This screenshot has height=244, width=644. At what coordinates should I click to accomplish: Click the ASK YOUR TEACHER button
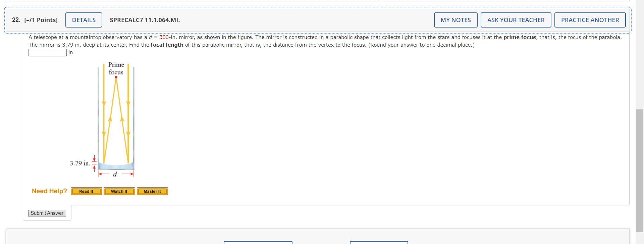coord(516,20)
